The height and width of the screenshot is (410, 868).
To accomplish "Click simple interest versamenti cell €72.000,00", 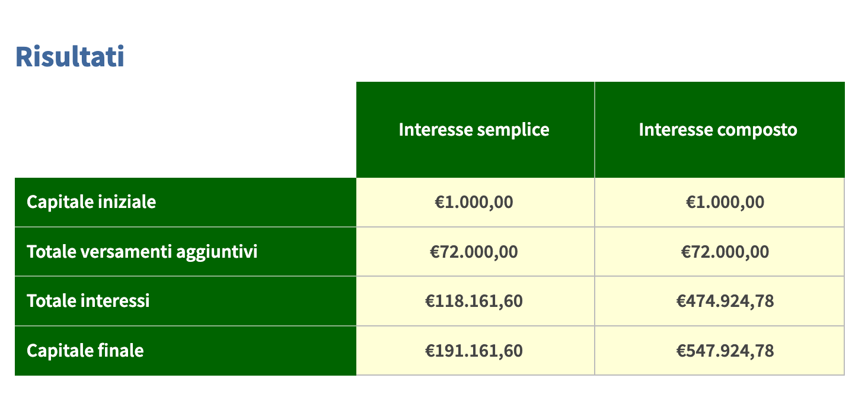I will (x=476, y=252).
